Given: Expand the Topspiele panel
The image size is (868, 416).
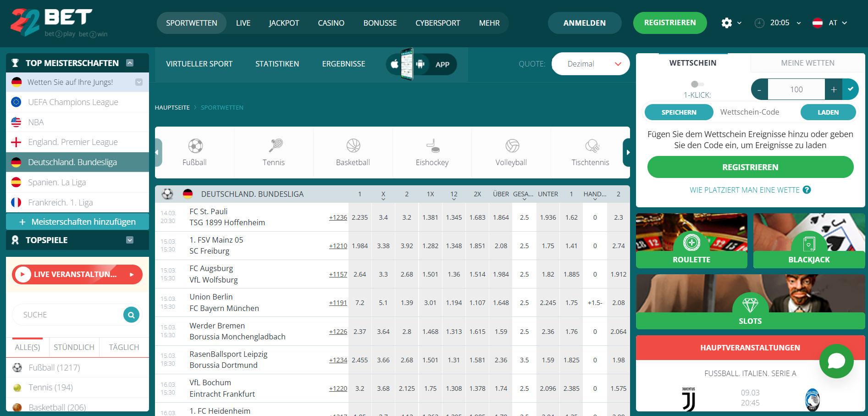Looking at the screenshot, I should (130, 240).
